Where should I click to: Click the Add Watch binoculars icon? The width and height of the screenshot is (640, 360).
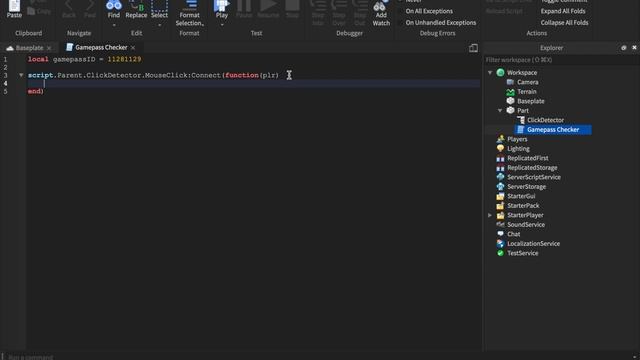[381, 5]
